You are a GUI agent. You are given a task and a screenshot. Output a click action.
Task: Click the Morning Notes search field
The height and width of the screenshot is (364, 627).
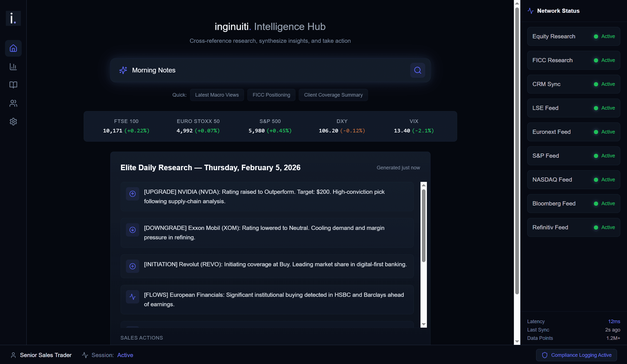coord(264,70)
